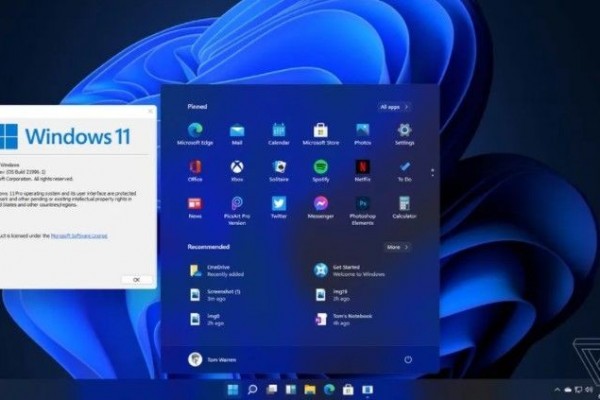This screenshot has height=400, width=600.
Task: Launch the Photos app
Action: [362, 134]
